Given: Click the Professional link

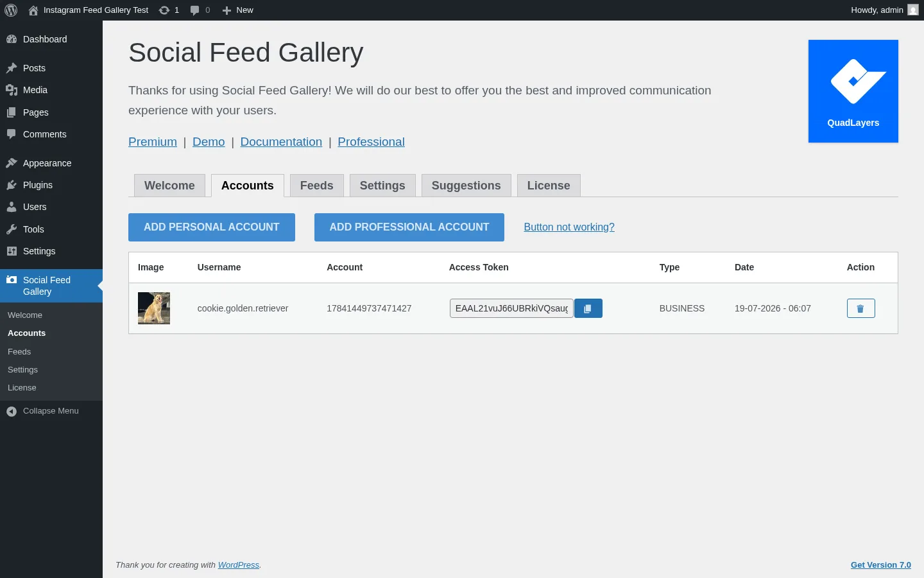Looking at the screenshot, I should coord(371,142).
